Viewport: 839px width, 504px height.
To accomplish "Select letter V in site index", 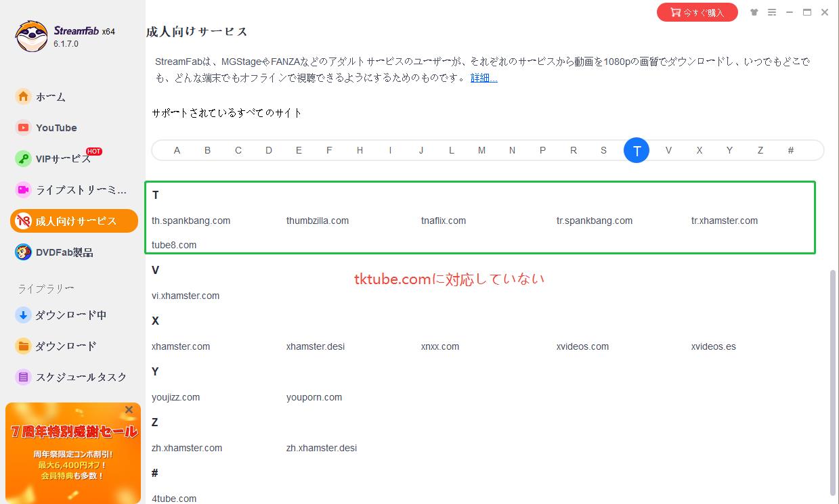I will [668, 150].
